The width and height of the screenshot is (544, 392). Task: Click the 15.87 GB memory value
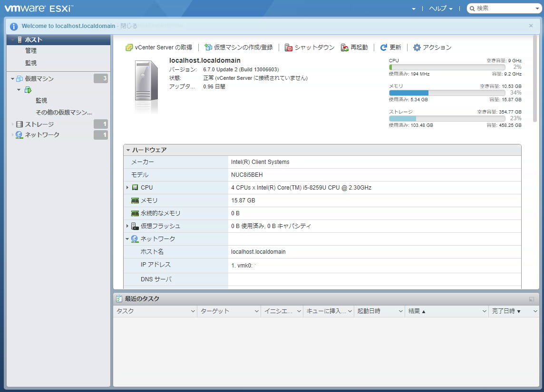[x=243, y=201]
